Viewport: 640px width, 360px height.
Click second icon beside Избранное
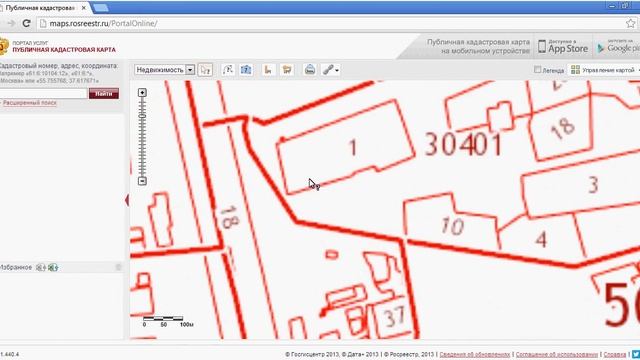(x=53, y=267)
